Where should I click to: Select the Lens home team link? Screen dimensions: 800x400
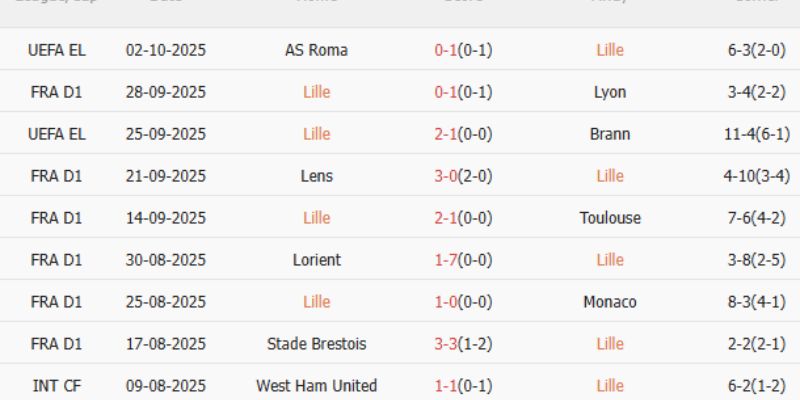316,176
